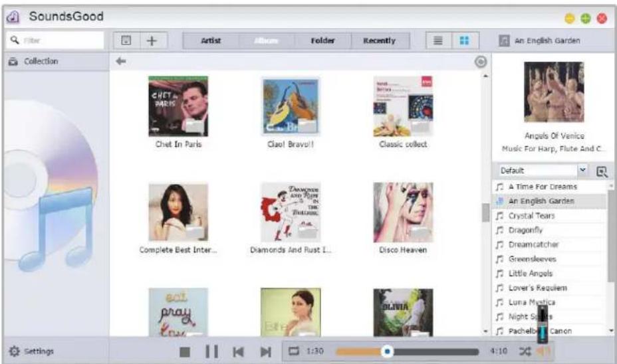Pause the current track
617x364 pixels.
211,351
